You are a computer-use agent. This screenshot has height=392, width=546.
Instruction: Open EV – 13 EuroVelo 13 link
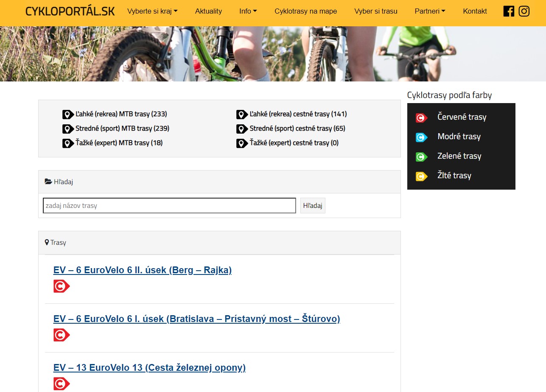150,368
